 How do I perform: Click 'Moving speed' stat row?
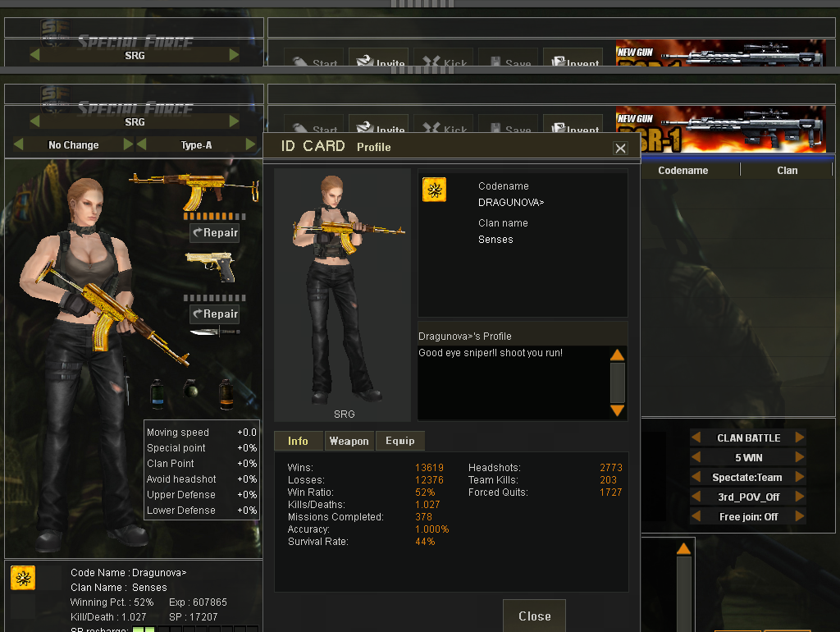[202, 432]
